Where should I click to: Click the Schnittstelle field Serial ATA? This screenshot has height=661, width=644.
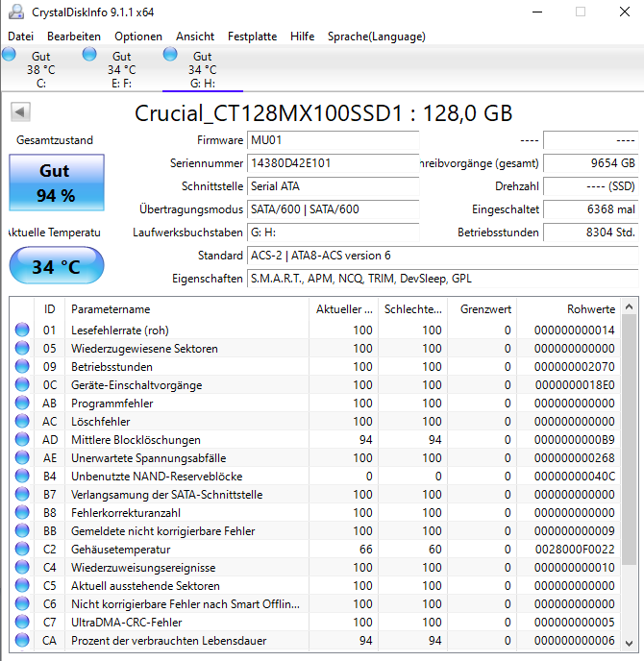334,186
